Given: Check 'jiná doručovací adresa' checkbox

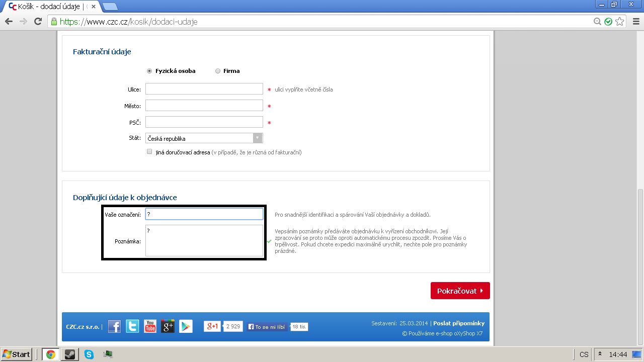Looking at the screenshot, I should click(x=149, y=151).
